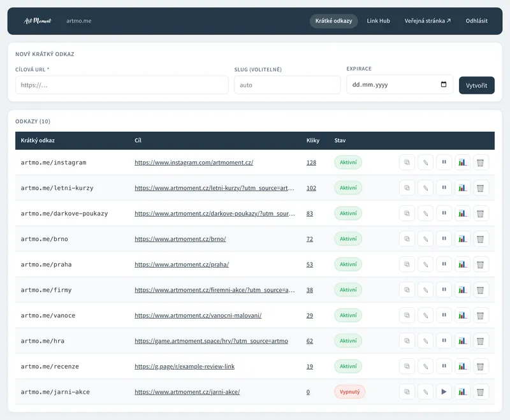Open statistics for artmo.me/darkove-poukazy

[x=462, y=214]
